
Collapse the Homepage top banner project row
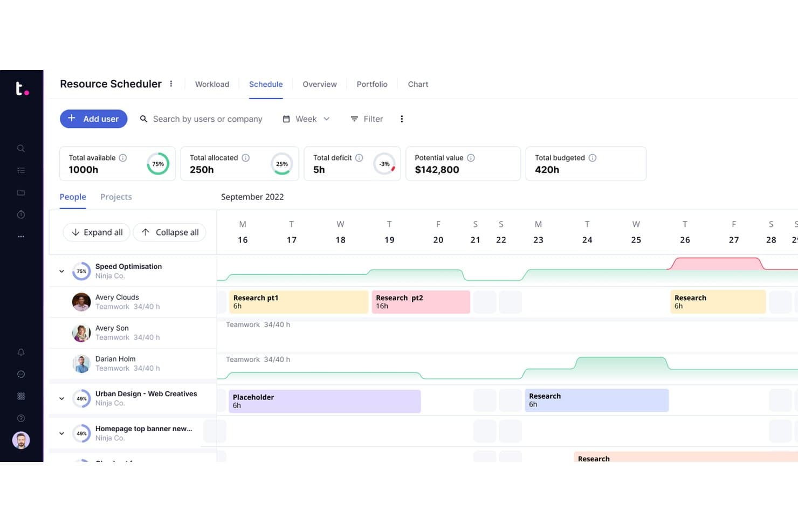click(x=61, y=433)
